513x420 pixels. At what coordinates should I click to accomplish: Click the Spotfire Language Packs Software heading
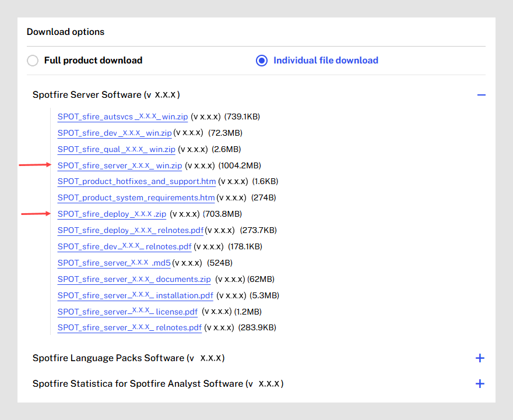click(x=129, y=358)
